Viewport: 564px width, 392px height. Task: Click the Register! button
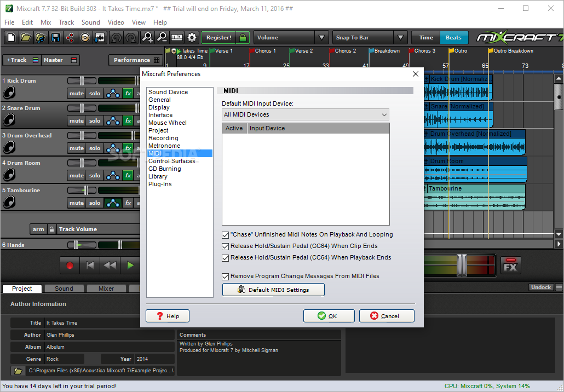click(x=218, y=37)
